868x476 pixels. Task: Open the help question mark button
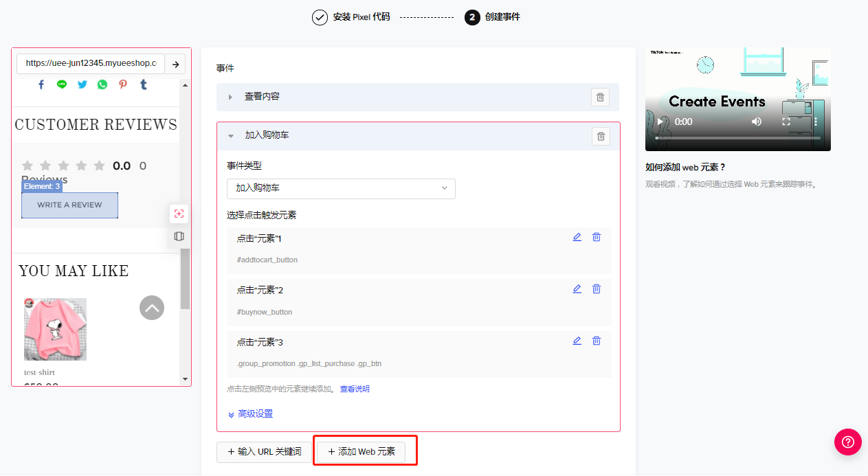click(848, 442)
